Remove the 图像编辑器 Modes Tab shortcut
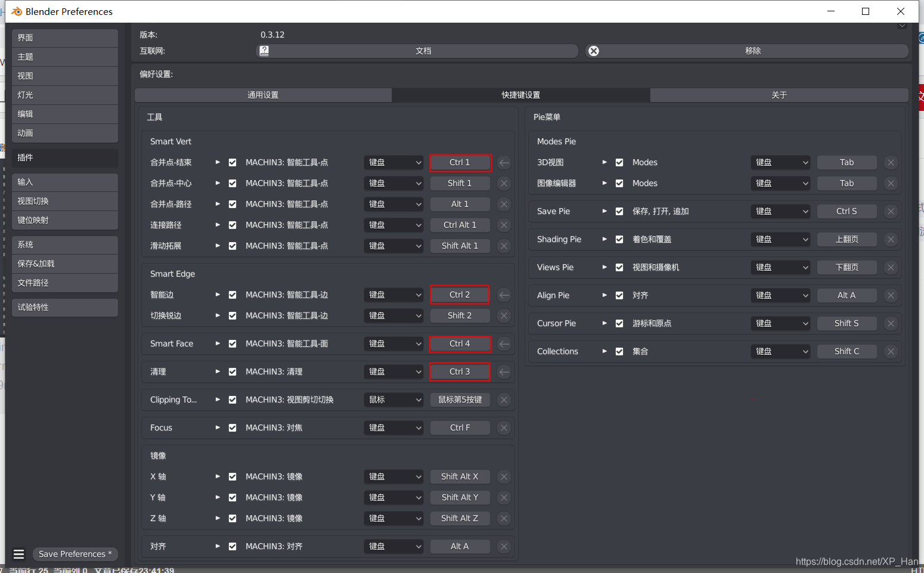Screen dimensions: 924x573 pos(891,183)
